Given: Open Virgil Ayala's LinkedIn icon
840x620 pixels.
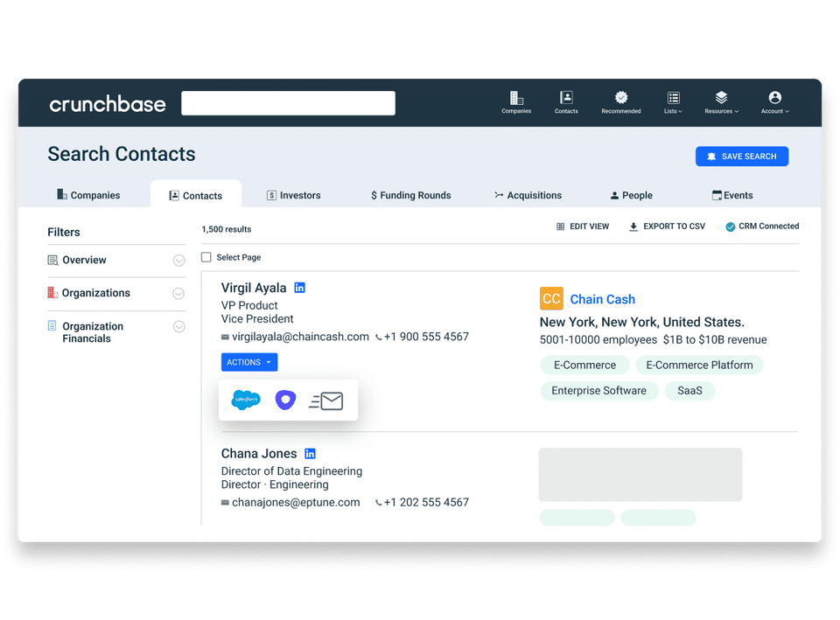Looking at the screenshot, I should click(299, 288).
